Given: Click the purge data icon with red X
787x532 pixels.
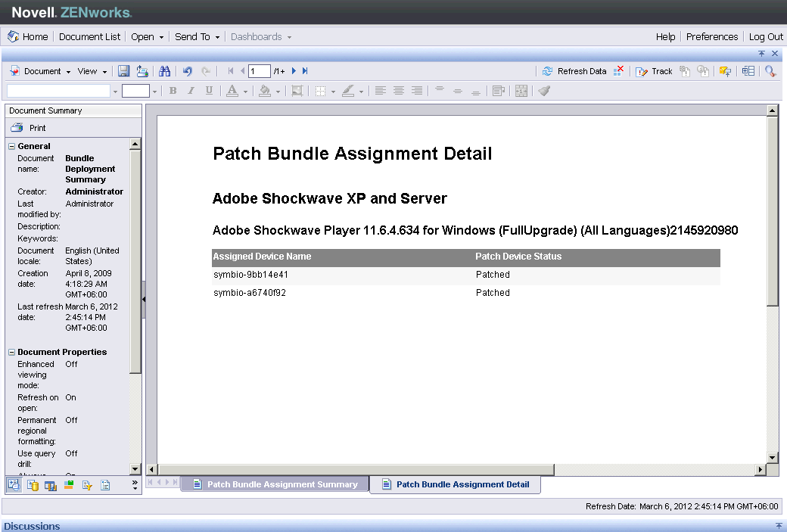Looking at the screenshot, I should point(618,71).
